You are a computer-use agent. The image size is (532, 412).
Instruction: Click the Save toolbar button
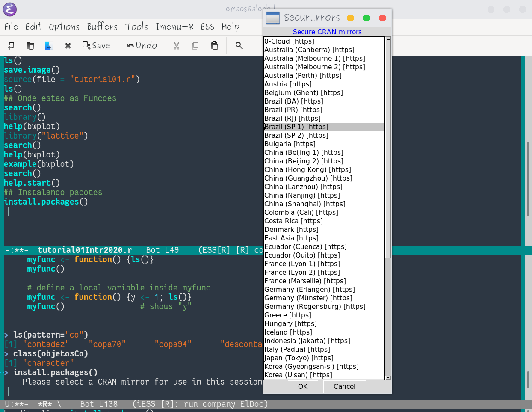click(x=96, y=45)
